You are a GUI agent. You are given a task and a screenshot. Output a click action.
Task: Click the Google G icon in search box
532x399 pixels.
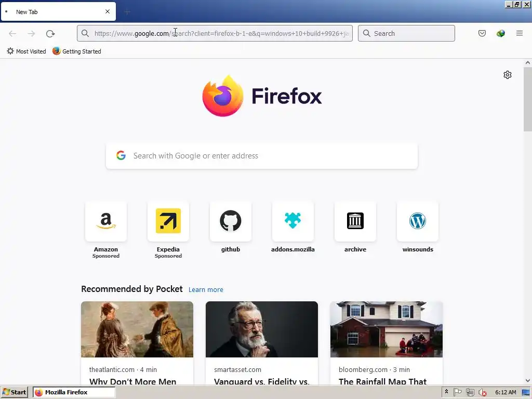tap(121, 155)
